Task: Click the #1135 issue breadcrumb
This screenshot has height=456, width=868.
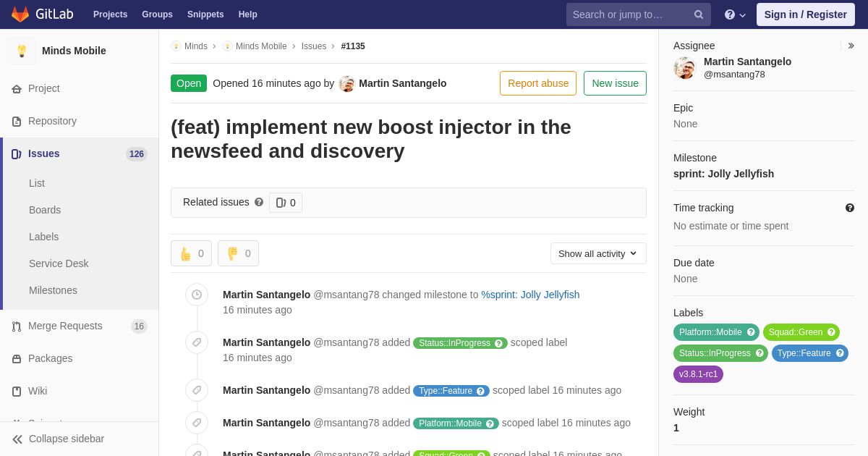Action: (x=353, y=46)
